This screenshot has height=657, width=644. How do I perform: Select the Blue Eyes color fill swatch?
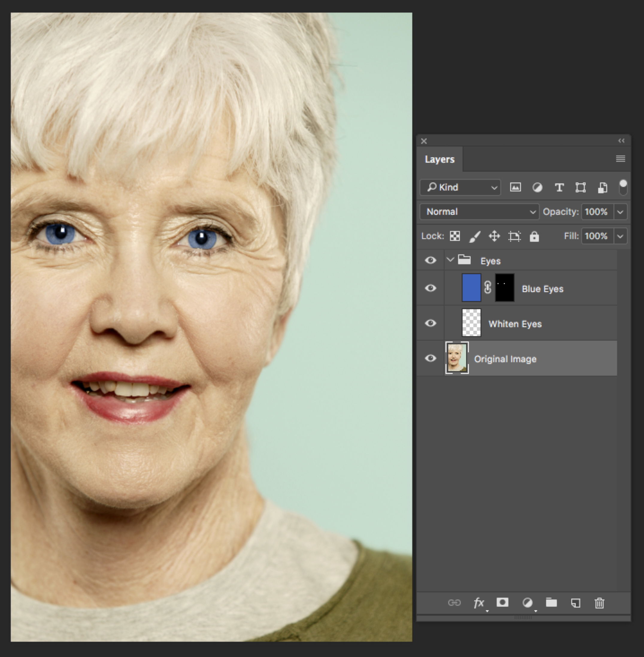(471, 288)
